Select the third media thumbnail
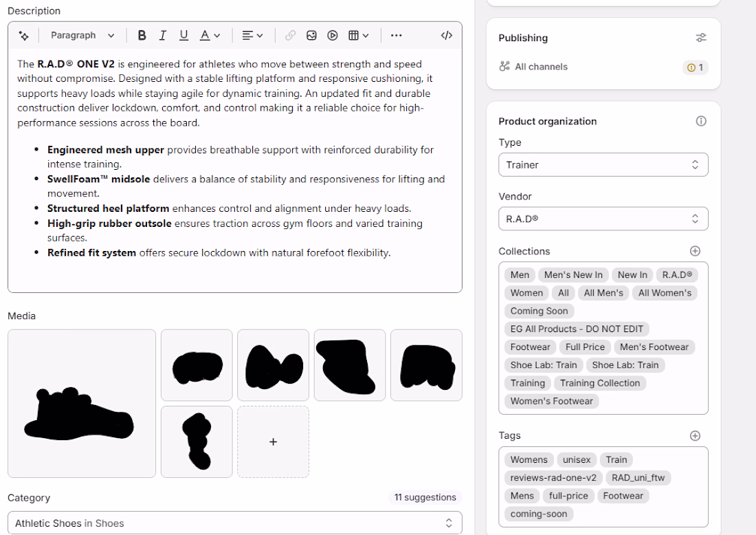 [273, 365]
